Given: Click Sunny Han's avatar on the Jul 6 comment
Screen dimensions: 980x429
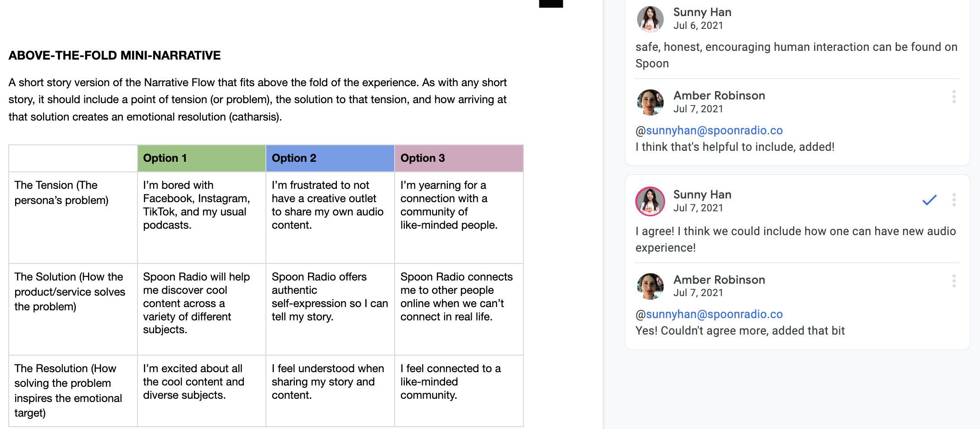Looking at the screenshot, I should pos(650,19).
